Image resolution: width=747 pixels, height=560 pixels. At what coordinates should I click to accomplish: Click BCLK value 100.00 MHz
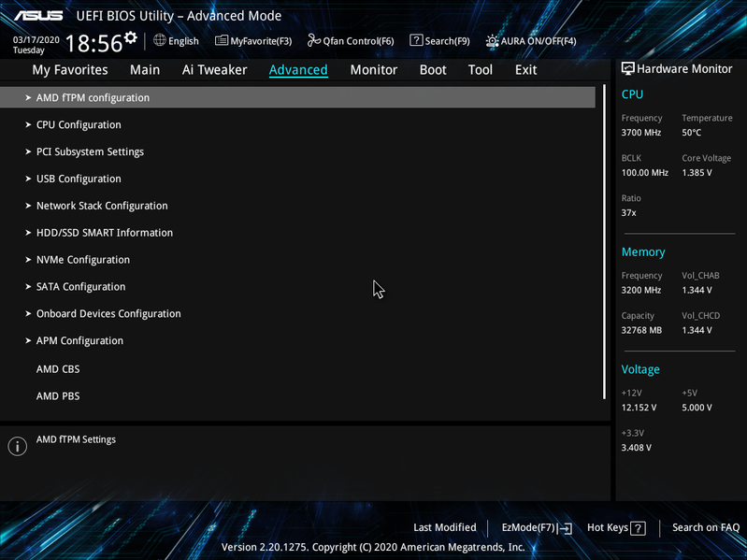tap(644, 173)
